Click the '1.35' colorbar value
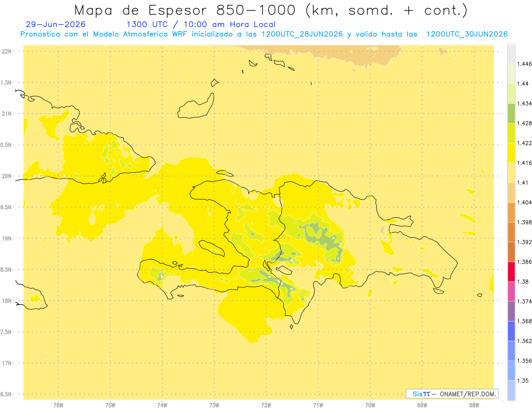The width and height of the screenshot is (532, 411). point(523,380)
